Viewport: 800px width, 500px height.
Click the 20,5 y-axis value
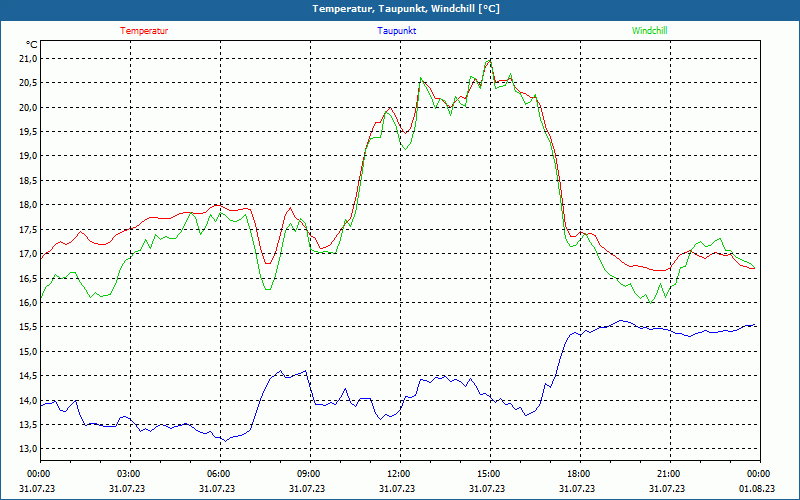[x=29, y=83]
